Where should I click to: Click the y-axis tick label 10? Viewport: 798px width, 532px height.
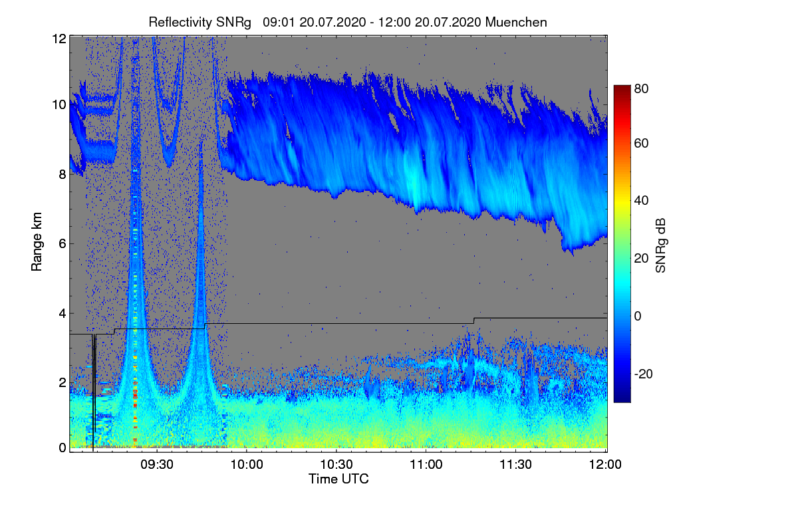pos(59,104)
